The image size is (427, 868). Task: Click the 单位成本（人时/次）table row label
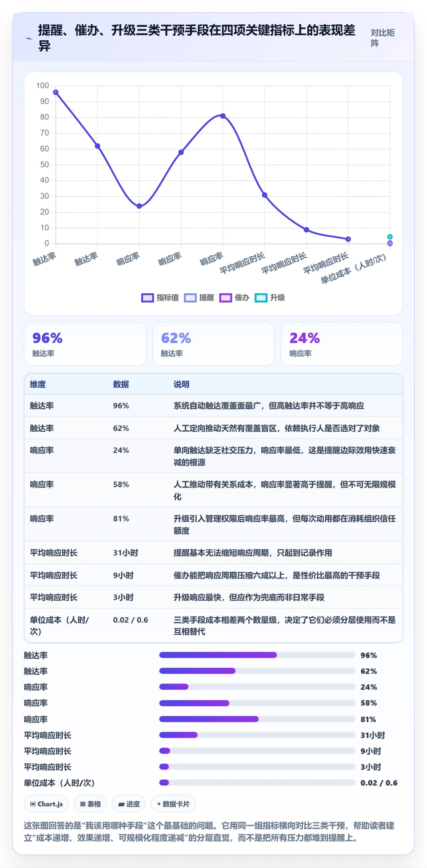59,626
